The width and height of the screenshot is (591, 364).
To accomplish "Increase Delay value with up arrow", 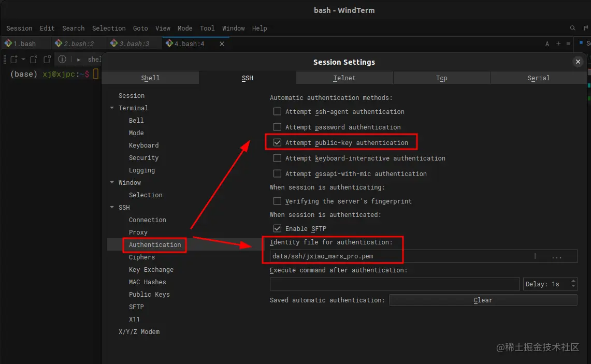I will click(x=573, y=281).
